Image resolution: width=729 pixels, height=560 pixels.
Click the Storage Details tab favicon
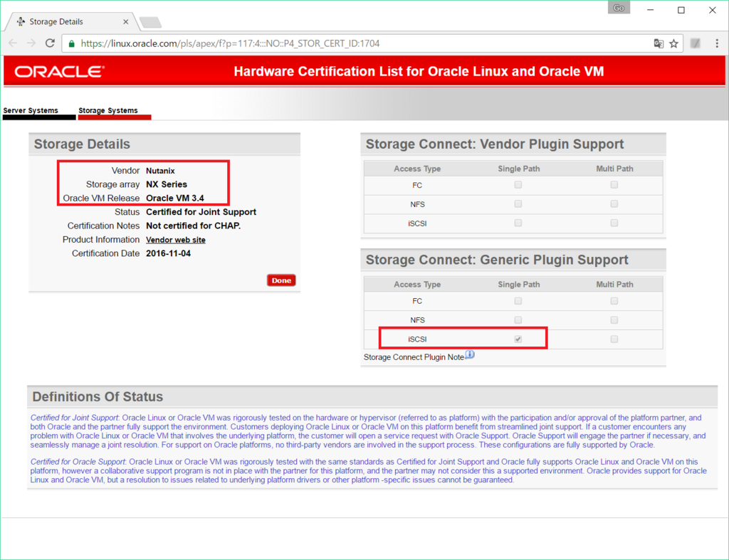click(x=21, y=21)
